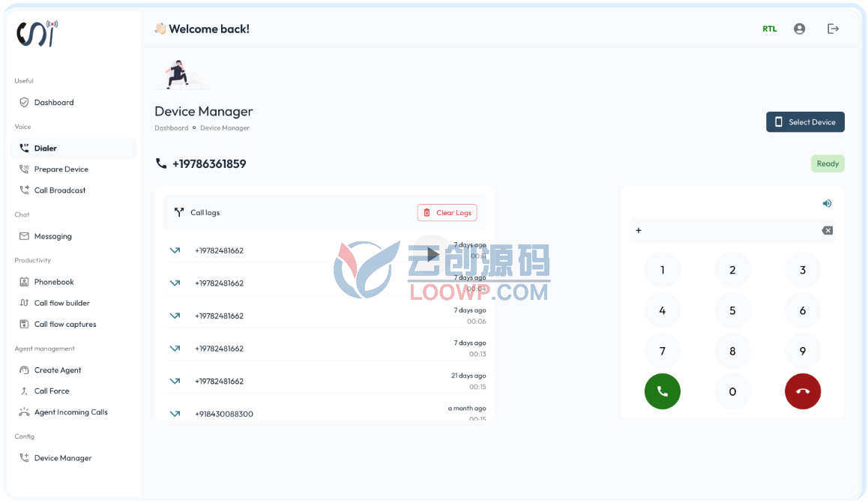Image resolution: width=868 pixels, height=503 pixels.
Task: Click the Dashboard breadcrumb link
Action: pyautogui.click(x=171, y=128)
